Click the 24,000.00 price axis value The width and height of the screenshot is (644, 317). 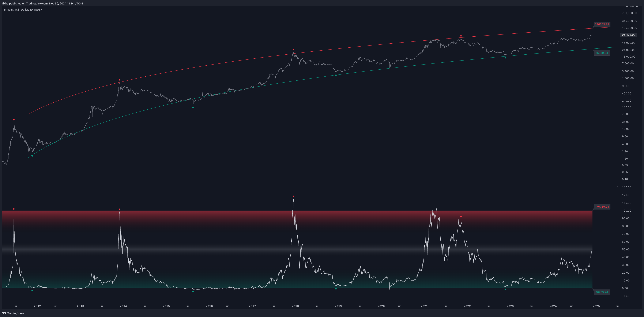click(x=629, y=50)
